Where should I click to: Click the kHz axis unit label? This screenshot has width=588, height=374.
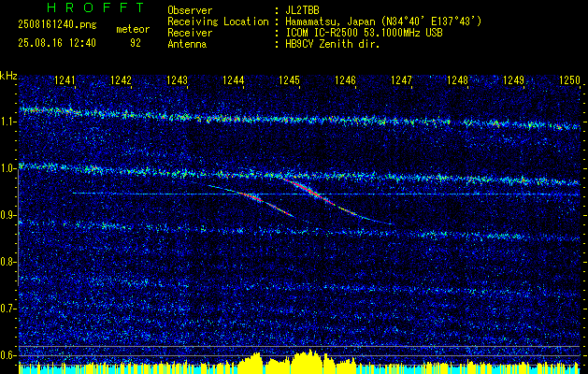tap(8, 76)
